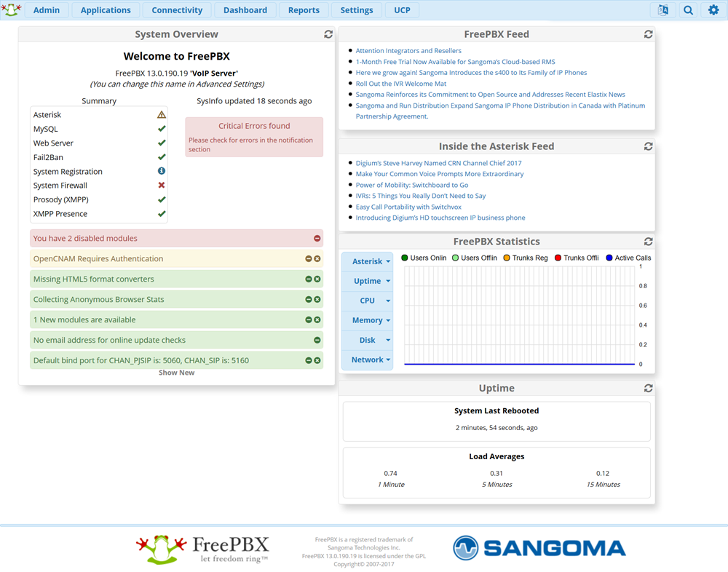The height and width of the screenshot is (572, 728).
Task: Click the You have 2 disabled modules notification
Action: 176,238
